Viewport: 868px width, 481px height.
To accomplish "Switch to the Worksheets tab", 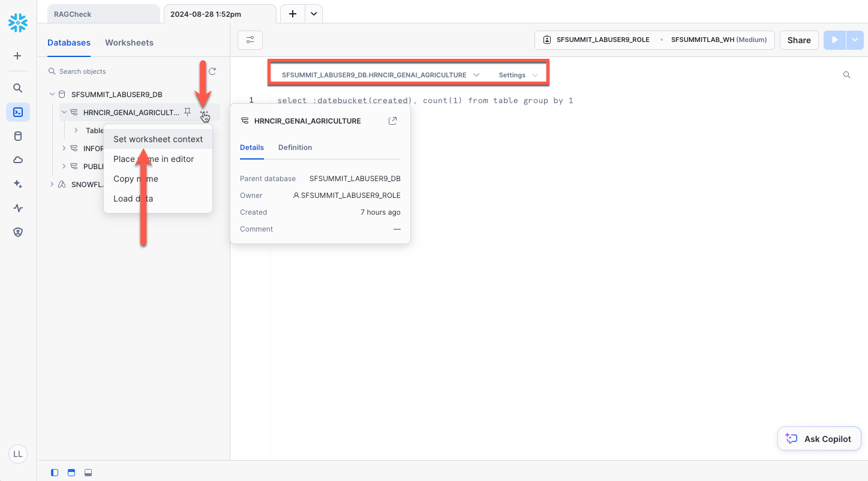I will (129, 43).
